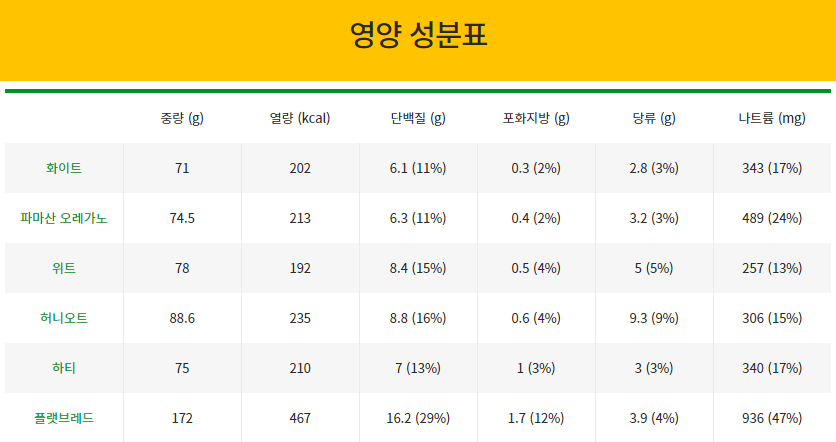Click sodium cell 489 (24%)

(x=772, y=218)
